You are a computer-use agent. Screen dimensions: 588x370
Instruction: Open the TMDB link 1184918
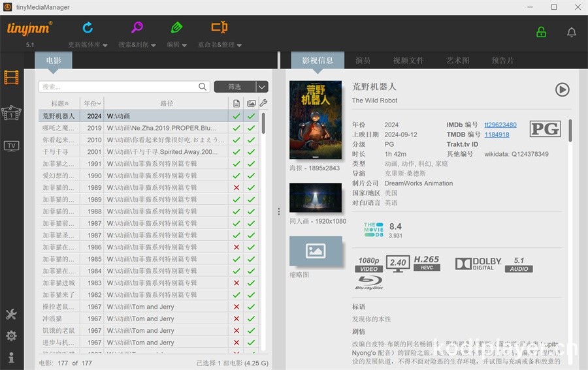497,134
